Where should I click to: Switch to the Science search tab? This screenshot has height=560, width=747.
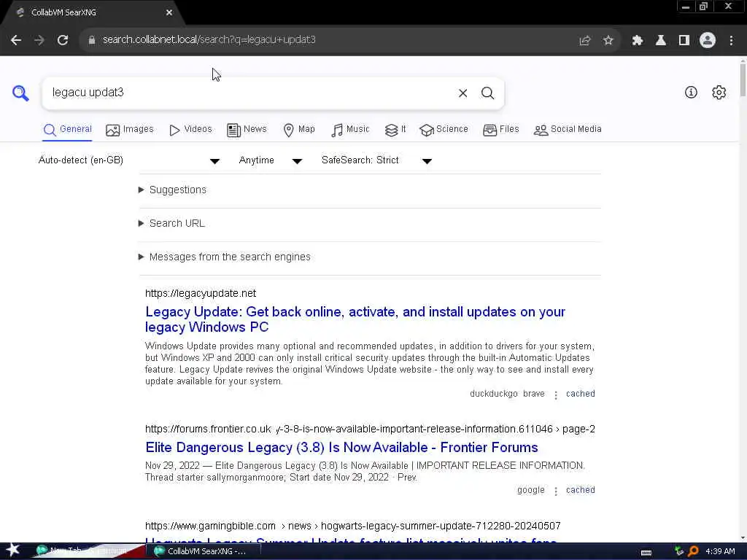[444, 130]
